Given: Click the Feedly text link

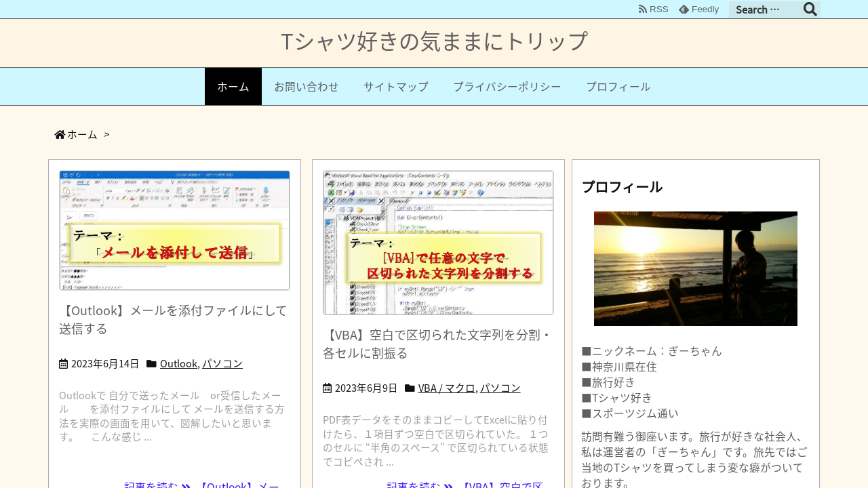Looking at the screenshot, I should (705, 9).
